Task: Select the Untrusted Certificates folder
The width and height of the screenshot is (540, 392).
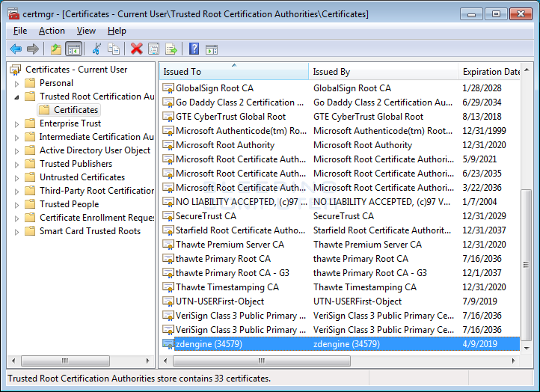Action: 82,177
